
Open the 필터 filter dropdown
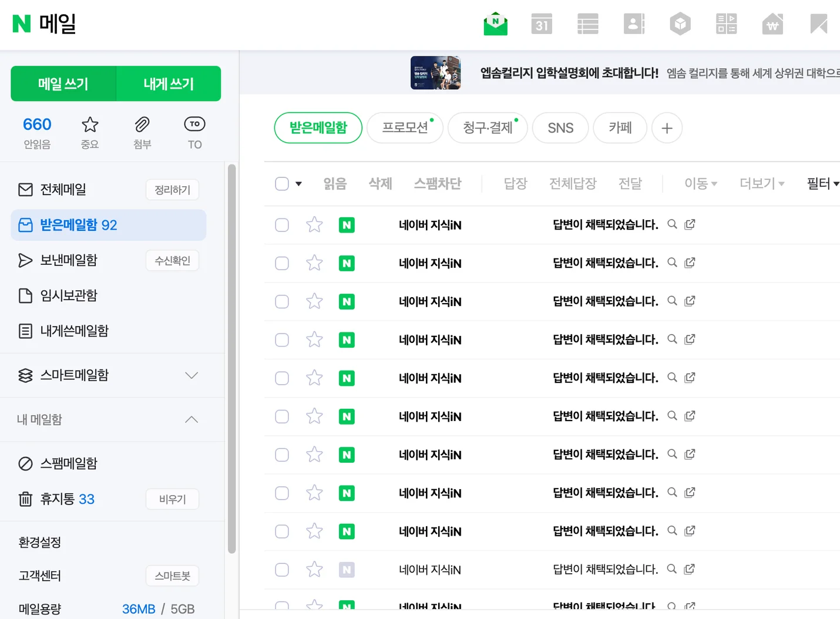823,184
